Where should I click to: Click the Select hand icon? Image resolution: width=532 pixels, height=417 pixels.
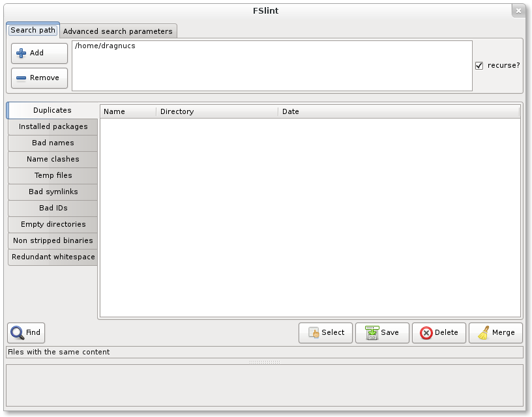click(x=314, y=332)
